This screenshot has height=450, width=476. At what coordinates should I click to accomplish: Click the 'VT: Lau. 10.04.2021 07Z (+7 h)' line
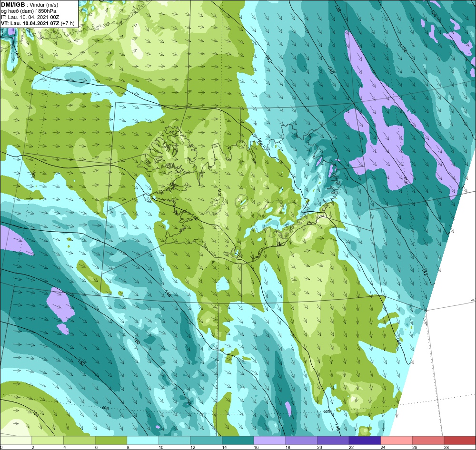tap(38, 23)
